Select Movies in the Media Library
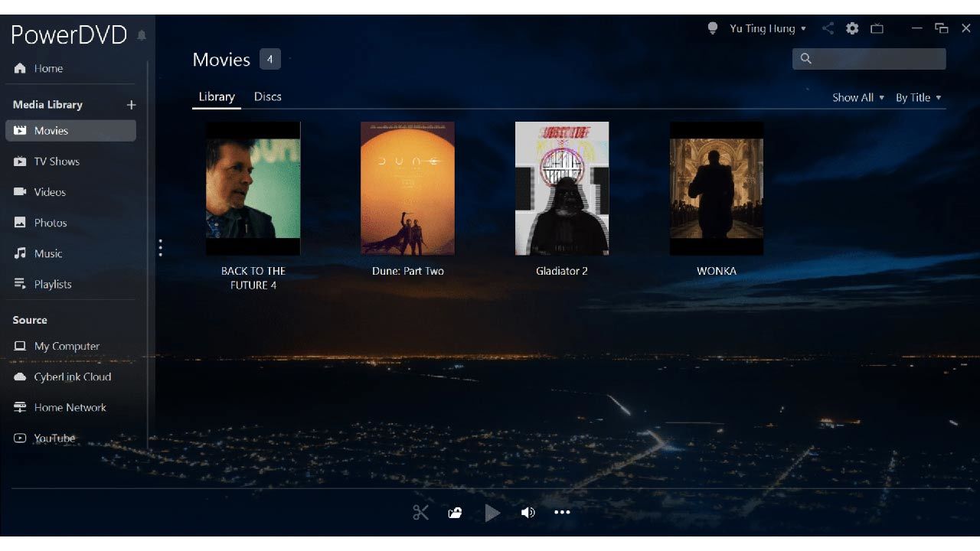This screenshot has width=980, height=551. pyautogui.click(x=70, y=131)
